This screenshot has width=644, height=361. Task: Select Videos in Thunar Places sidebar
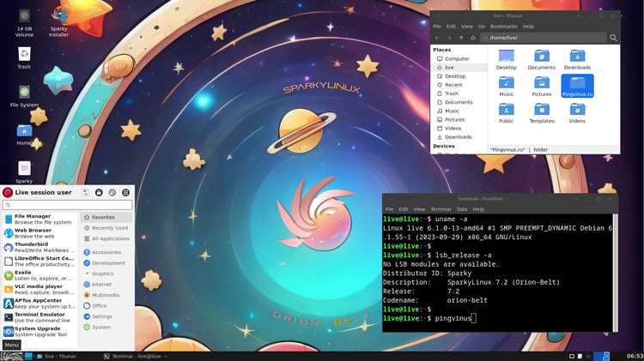(460, 129)
